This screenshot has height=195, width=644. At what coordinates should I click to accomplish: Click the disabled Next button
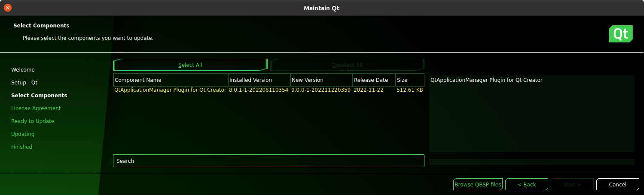pos(572,184)
